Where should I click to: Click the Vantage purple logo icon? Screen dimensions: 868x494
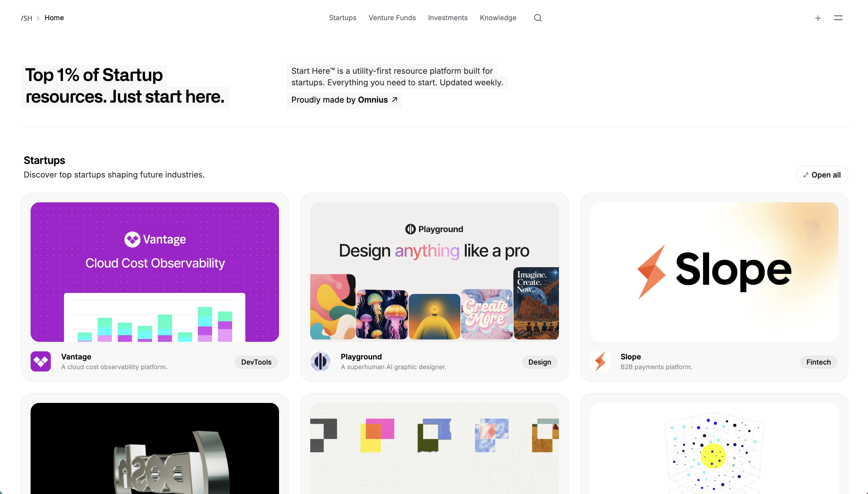[41, 361]
